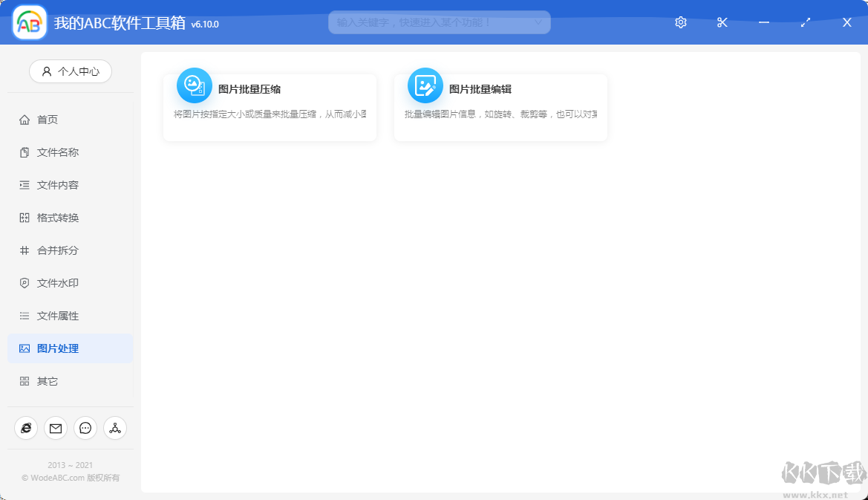The height and width of the screenshot is (500, 868).
Task: Open the settings gear in the title bar
Action: click(x=680, y=22)
